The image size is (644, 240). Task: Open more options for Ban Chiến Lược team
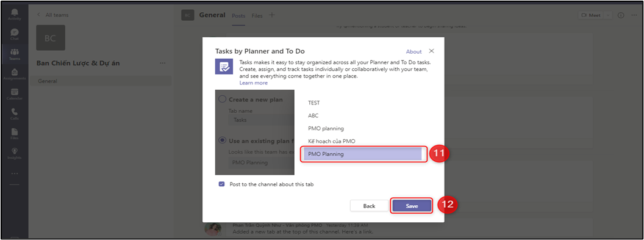[x=163, y=64]
